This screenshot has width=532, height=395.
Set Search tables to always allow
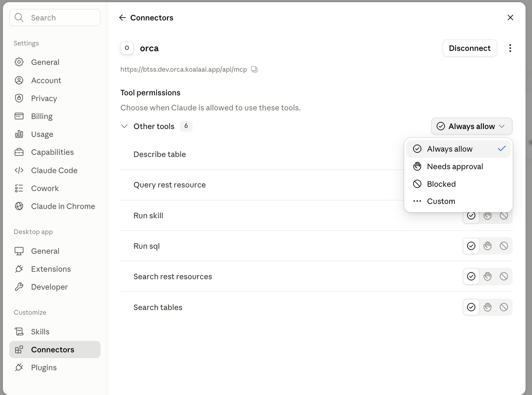pos(471,307)
